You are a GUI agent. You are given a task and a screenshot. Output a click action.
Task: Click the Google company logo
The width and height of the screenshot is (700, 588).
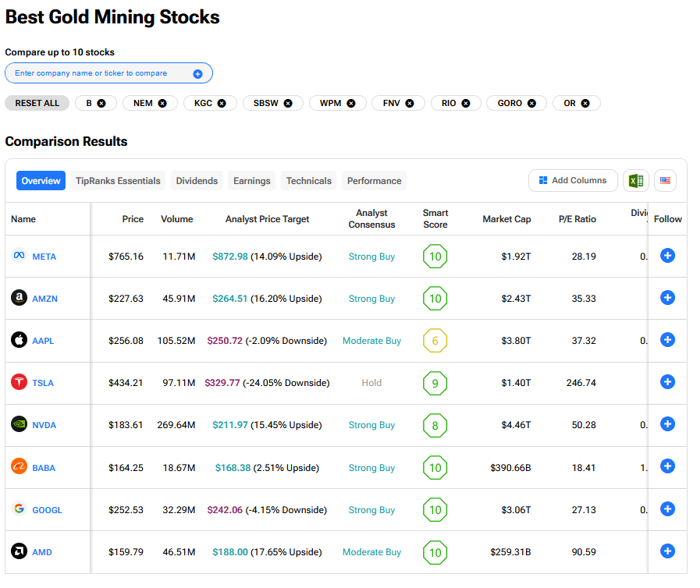pyautogui.click(x=19, y=509)
